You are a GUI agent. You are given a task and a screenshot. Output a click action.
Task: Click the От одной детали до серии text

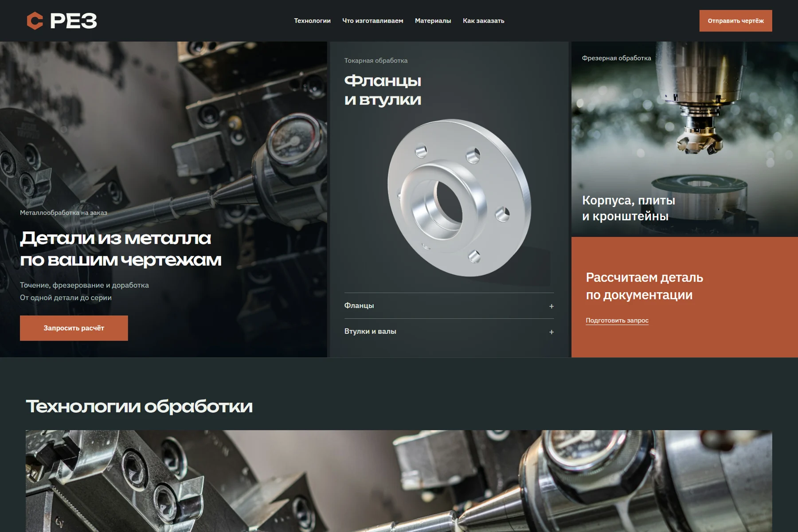[x=66, y=297]
